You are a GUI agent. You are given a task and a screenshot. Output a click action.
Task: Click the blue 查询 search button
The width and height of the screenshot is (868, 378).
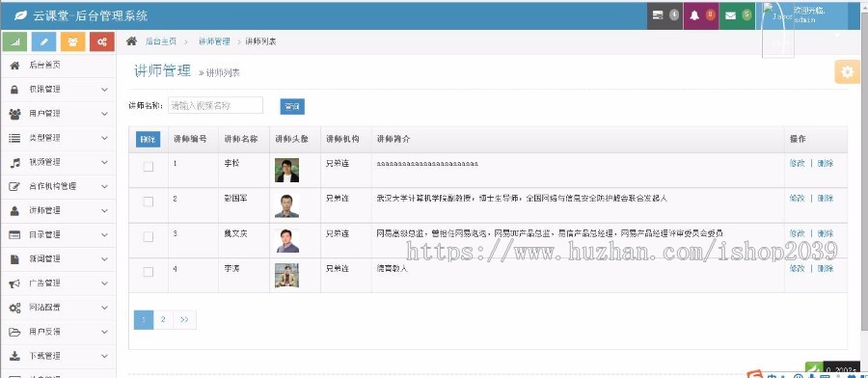[x=292, y=107]
